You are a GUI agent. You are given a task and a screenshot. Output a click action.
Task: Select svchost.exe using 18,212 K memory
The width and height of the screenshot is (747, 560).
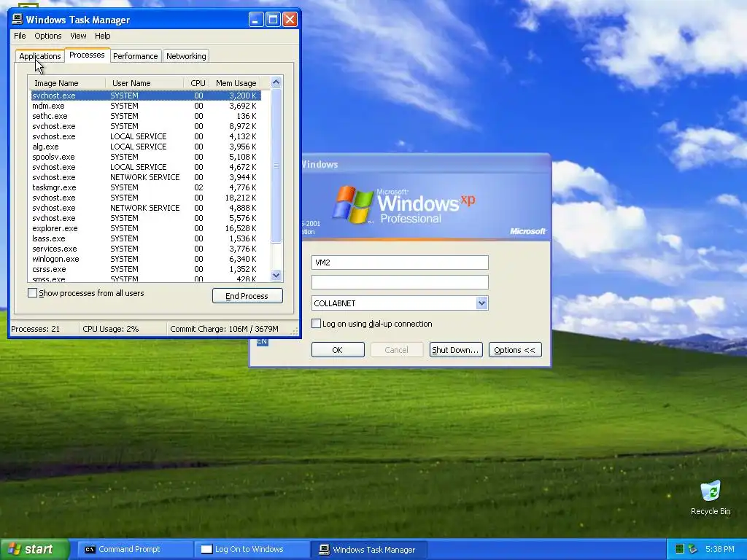coord(145,198)
